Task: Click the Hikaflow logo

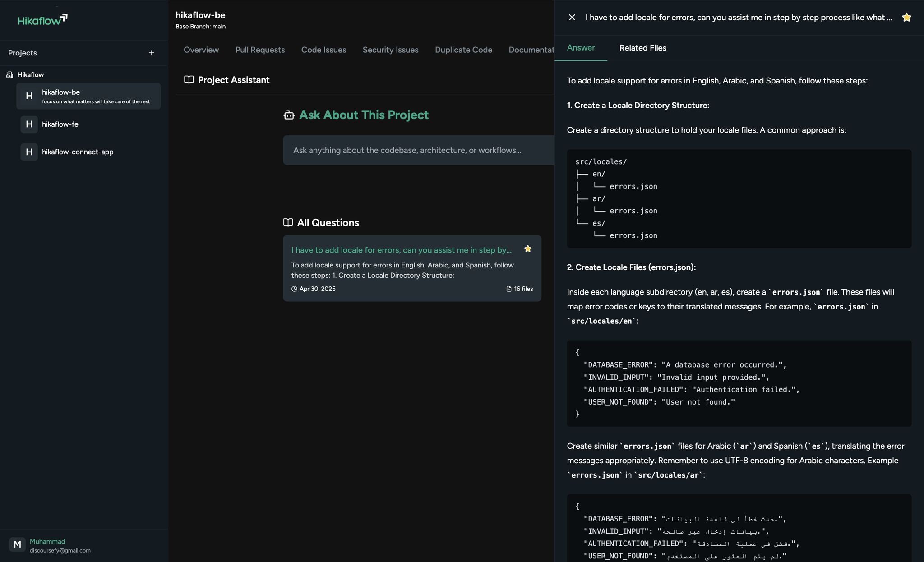Action: [42, 19]
